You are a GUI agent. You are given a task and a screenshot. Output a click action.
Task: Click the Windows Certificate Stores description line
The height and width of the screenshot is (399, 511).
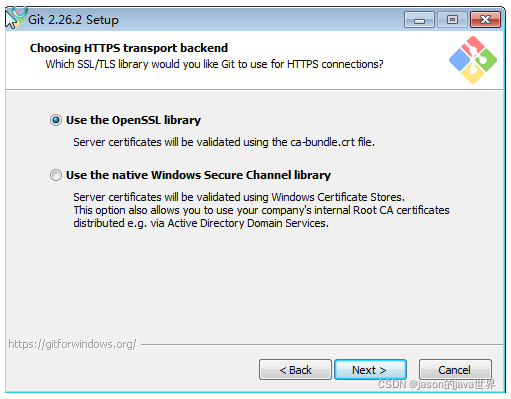point(239,197)
